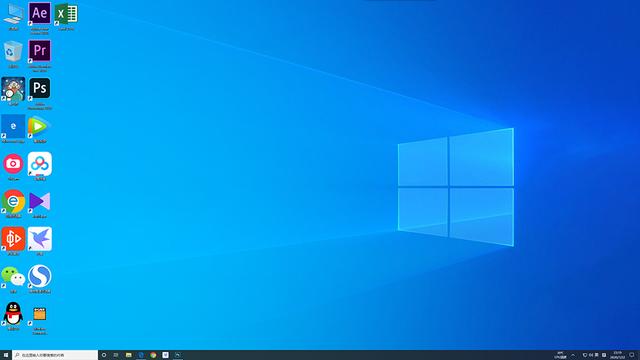Select the WeChat desktop shortcut

[13, 278]
